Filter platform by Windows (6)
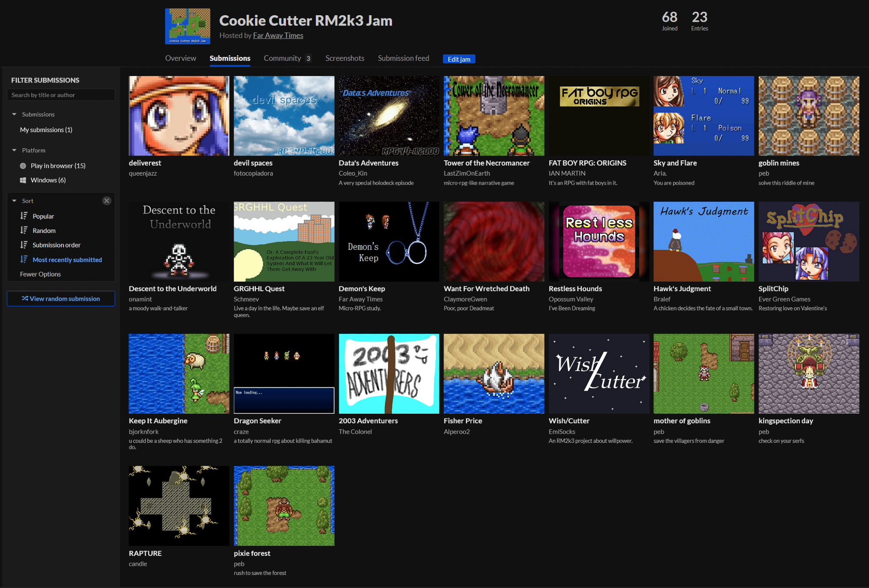This screenshot has height=588, width=869. click(x=48, y=180)
